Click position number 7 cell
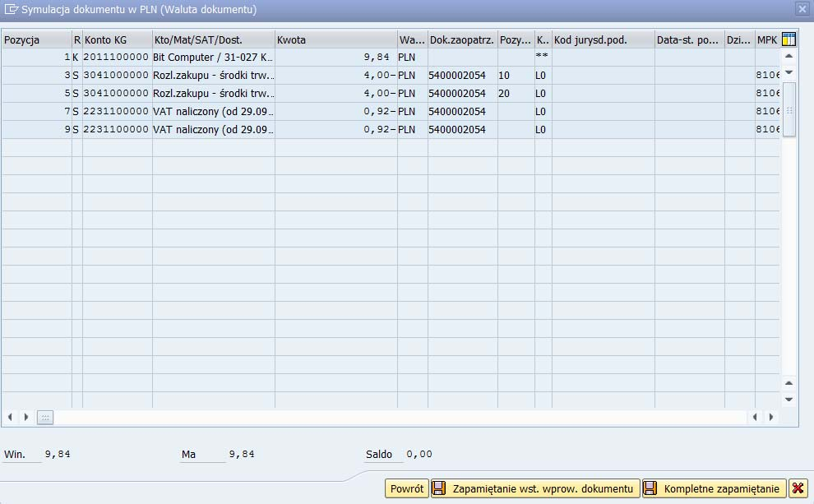 click(36, 112)
